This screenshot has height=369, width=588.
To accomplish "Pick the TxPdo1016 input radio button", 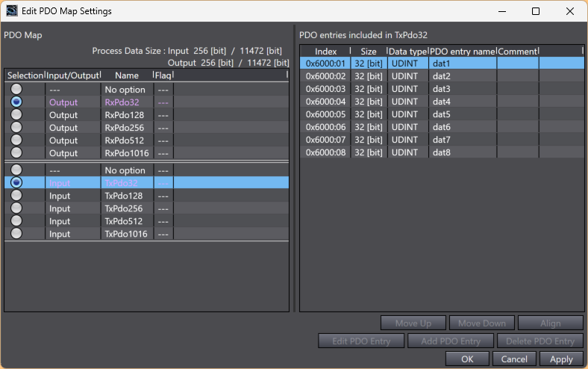I will click(x=16, y=234).
